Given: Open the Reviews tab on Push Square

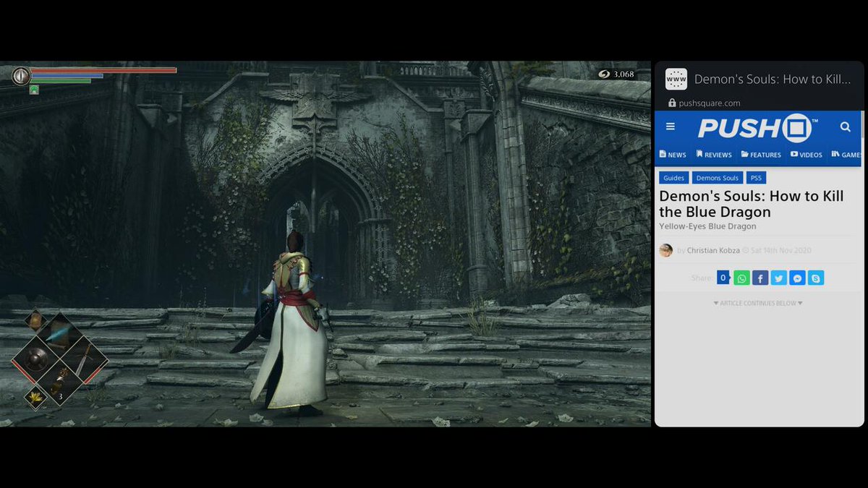Looking at the screenshot, I should tap(714, 155).
